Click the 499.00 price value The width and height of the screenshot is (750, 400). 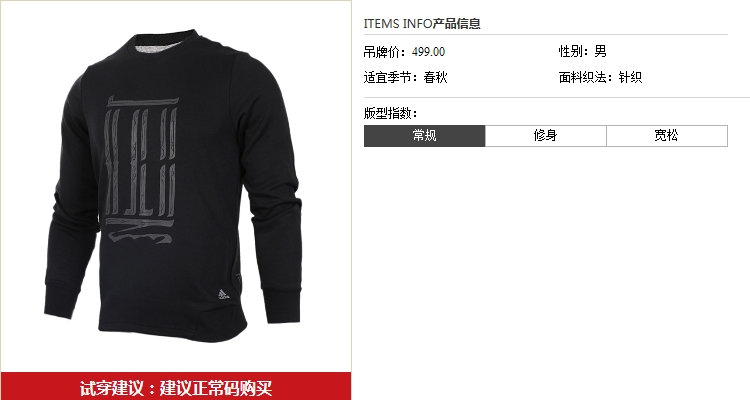click(x=429, y=52)
